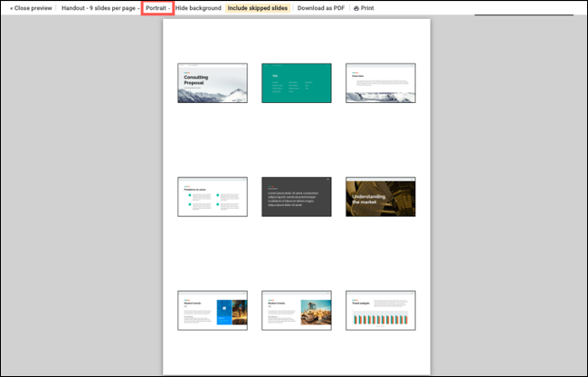Click the Print button

[367, 8]
